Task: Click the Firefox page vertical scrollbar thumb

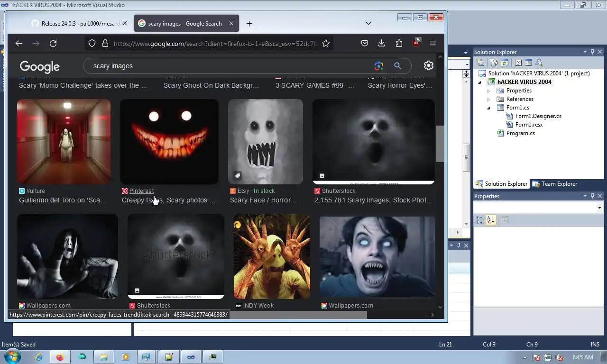Action: pos(440,144)
